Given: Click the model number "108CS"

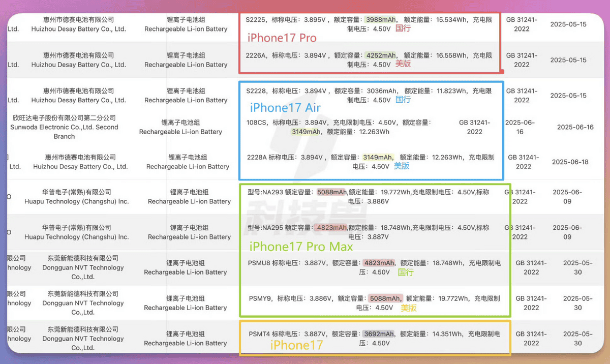Looking at the screenshot, I should pos(257,123).
